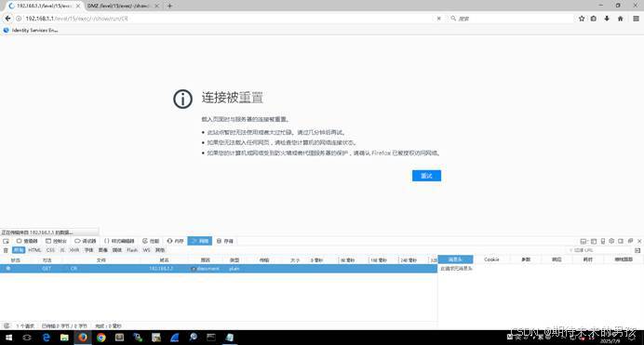Open the bookmarks library icon beside the star

[x=594, y=19]
